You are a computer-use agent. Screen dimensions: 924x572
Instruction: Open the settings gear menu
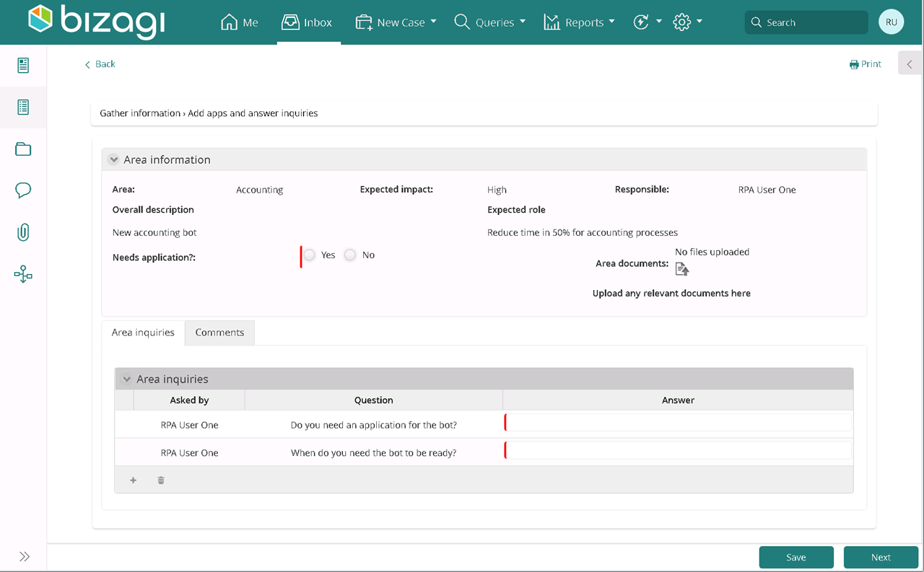[687, 22]
